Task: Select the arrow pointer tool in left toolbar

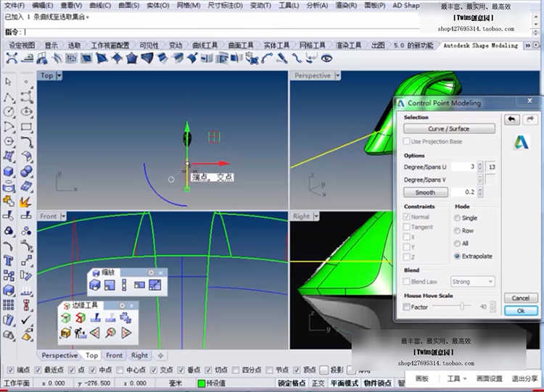Action: click(9, 80)
